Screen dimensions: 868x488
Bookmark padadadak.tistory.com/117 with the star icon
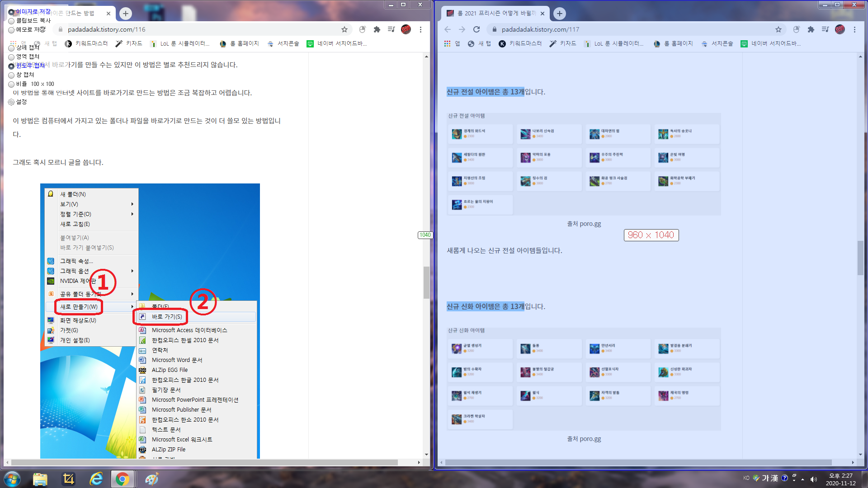[778, 29]
